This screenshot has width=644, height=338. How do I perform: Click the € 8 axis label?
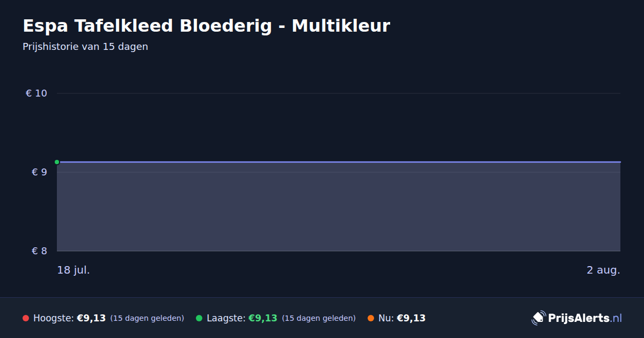40,251
